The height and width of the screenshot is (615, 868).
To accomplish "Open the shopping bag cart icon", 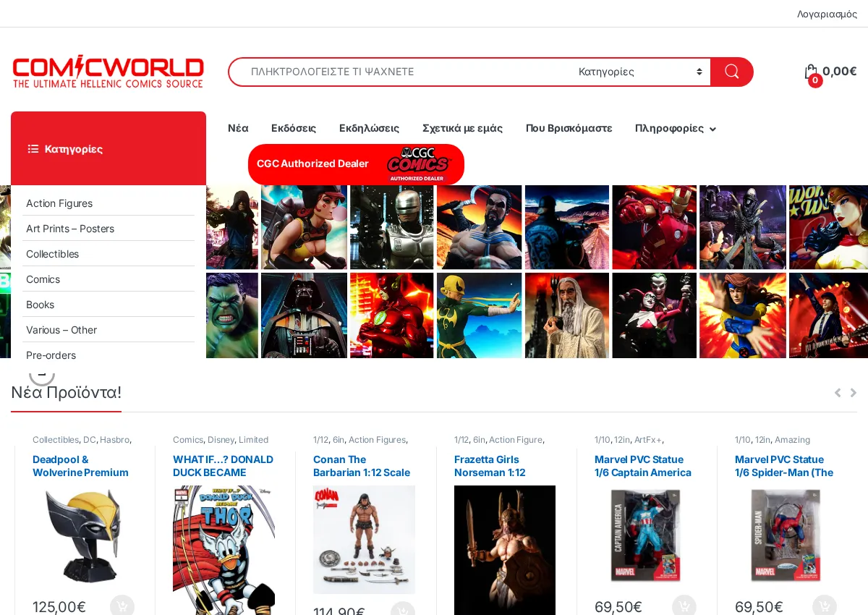I will click(811, 72).
